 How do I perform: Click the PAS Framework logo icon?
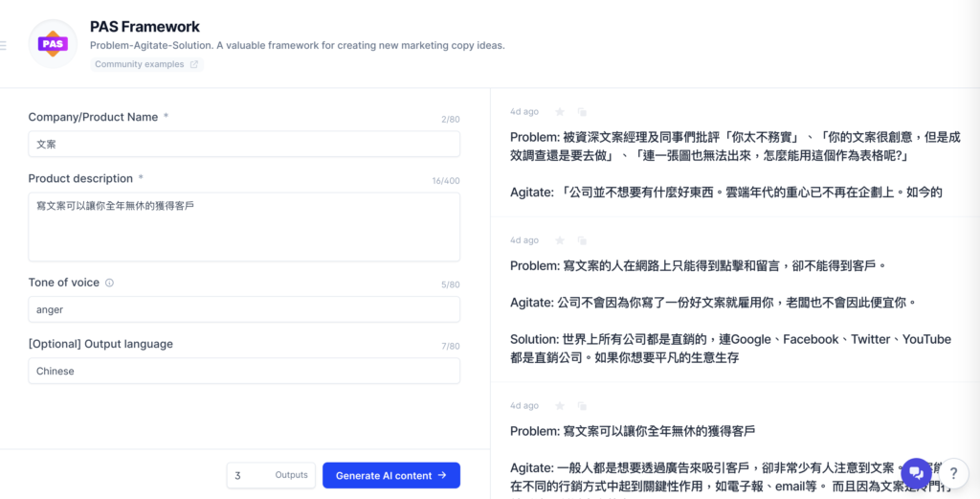[53, 44]
